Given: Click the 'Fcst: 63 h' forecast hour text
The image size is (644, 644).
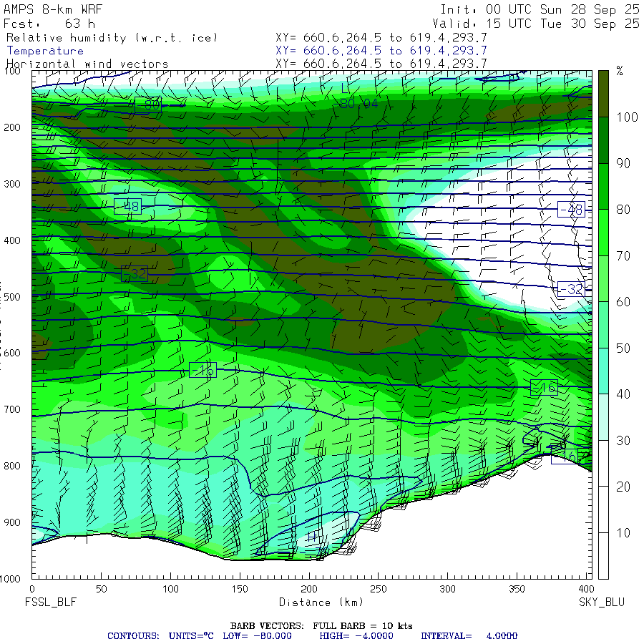Looking at the screenshot, I should (x=49, y=24).
